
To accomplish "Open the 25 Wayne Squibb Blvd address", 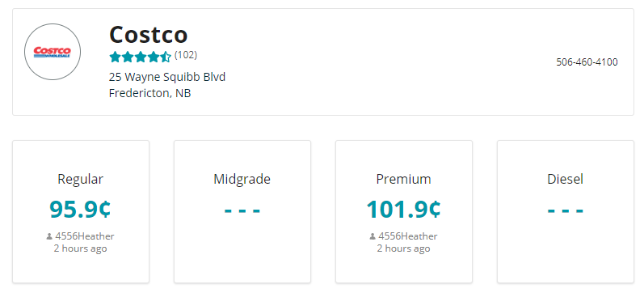I will (167, 77).
